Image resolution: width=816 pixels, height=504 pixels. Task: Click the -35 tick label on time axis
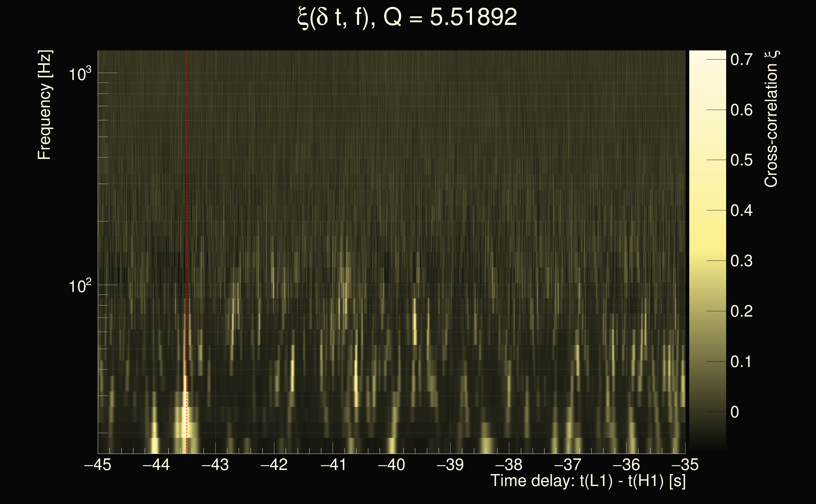pos(685,465)
